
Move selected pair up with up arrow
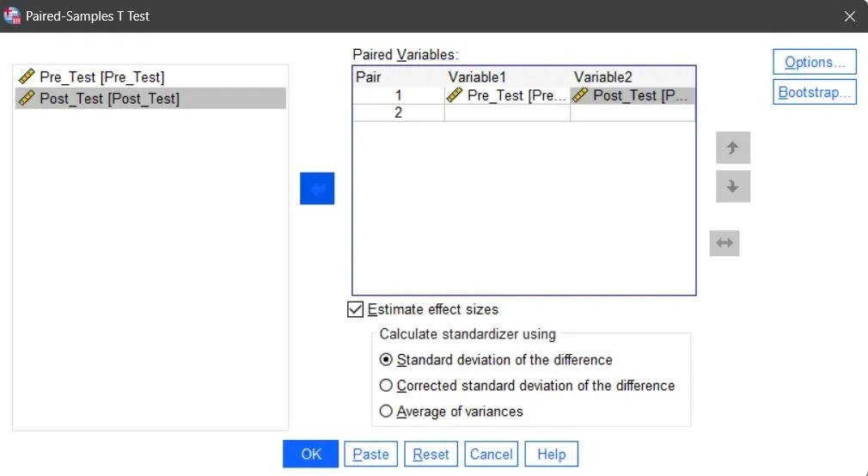click(733, 148)
